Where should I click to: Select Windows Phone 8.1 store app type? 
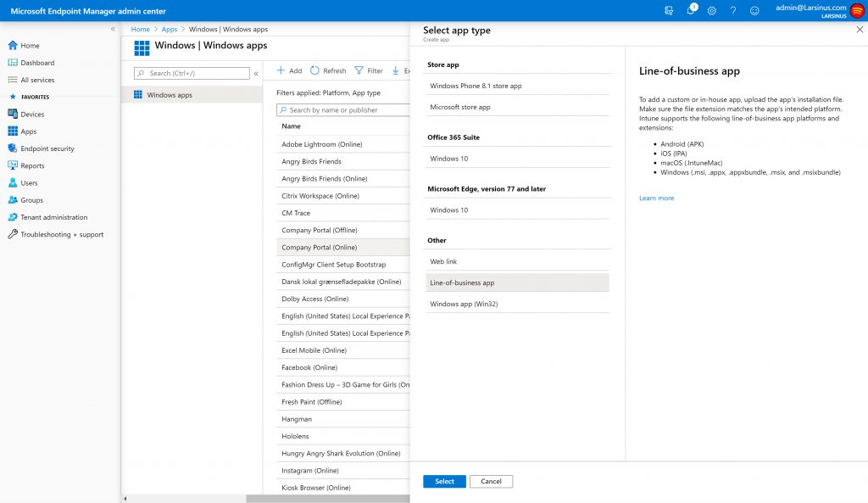[x=518, y=86]
